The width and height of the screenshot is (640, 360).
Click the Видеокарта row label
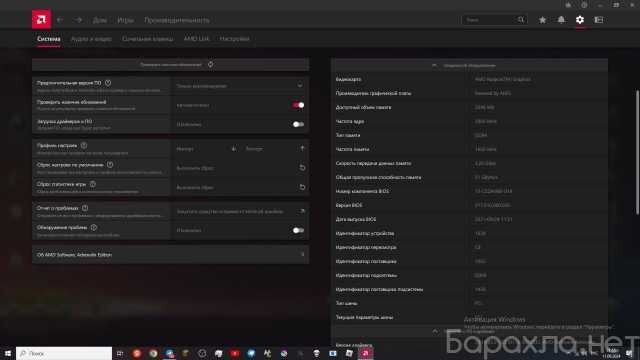[x=348, y=79]
